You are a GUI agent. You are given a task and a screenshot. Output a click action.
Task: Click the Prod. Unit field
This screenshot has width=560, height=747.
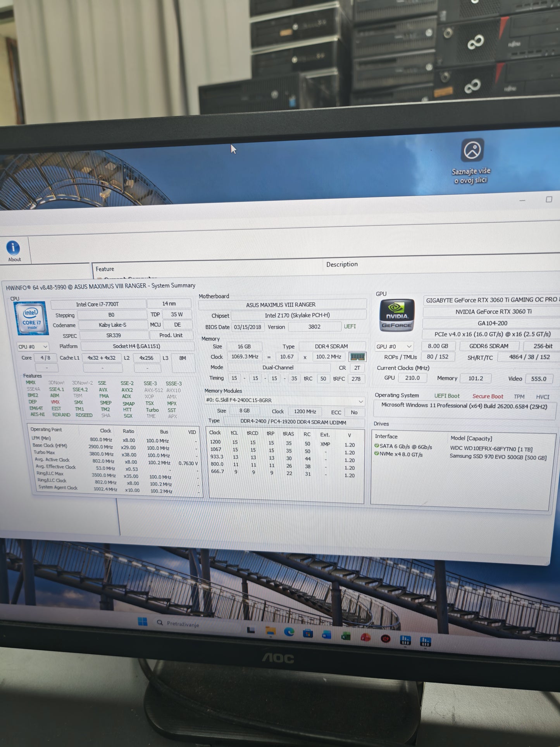(171, 335)
